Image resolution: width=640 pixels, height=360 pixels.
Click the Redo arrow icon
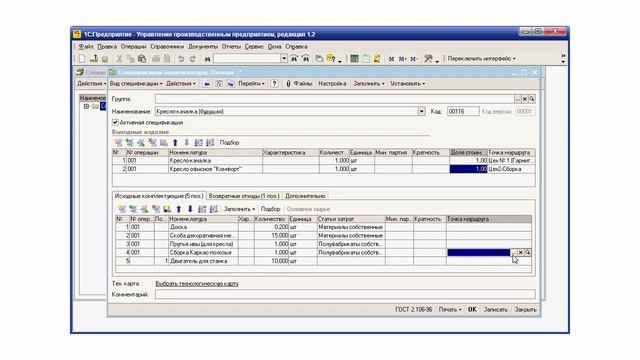(x=193, y=59)
